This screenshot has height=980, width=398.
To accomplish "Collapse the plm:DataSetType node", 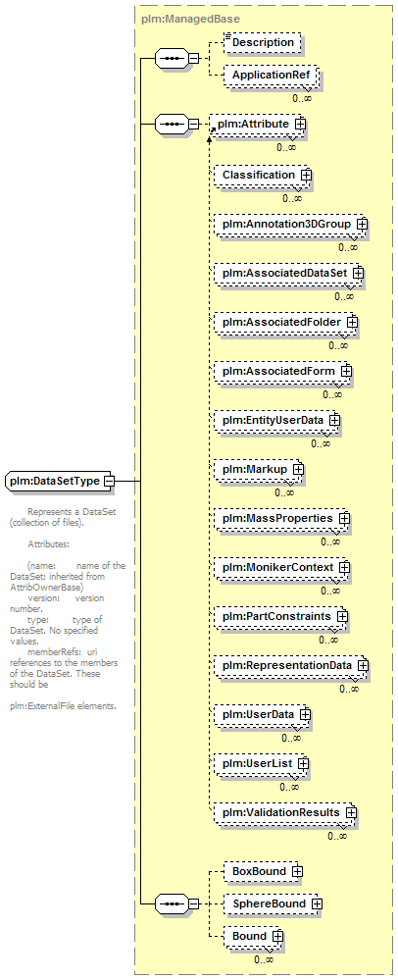I will click(109, 481).
